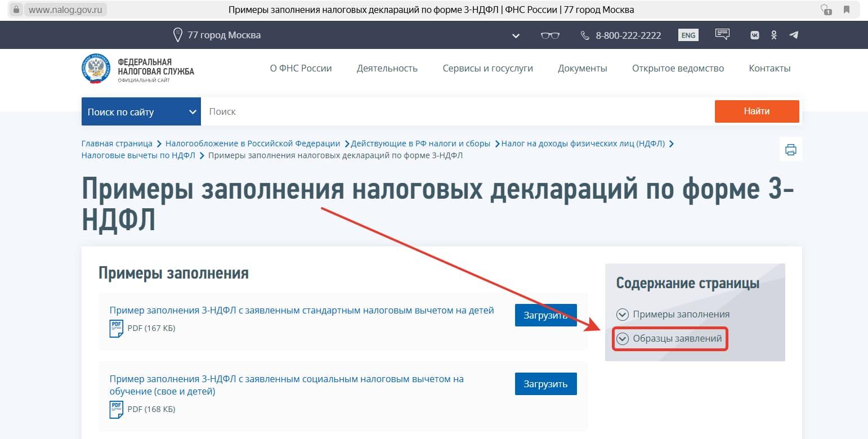Click the browser protection shield icon
Viewport: 868px width, 439px height.
[x=826, y=10]
